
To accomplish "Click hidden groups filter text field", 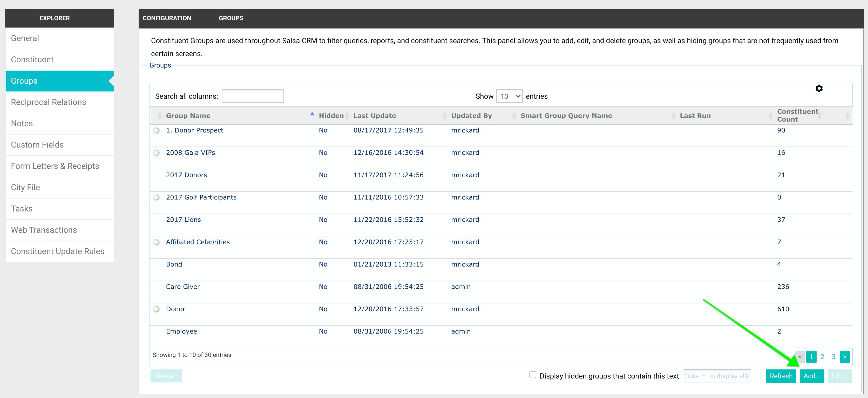I will tap(717, 376).
